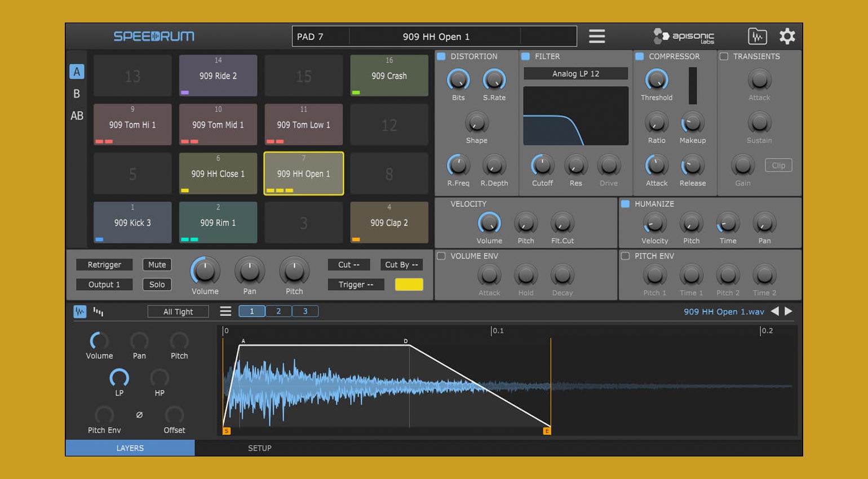Load previous sample with left arrow
868x479 pixels.
(x=775, y=312)
